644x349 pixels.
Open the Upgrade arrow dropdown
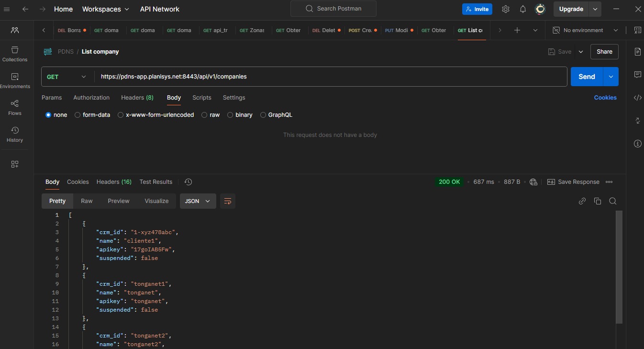click(x=595, y=9)
